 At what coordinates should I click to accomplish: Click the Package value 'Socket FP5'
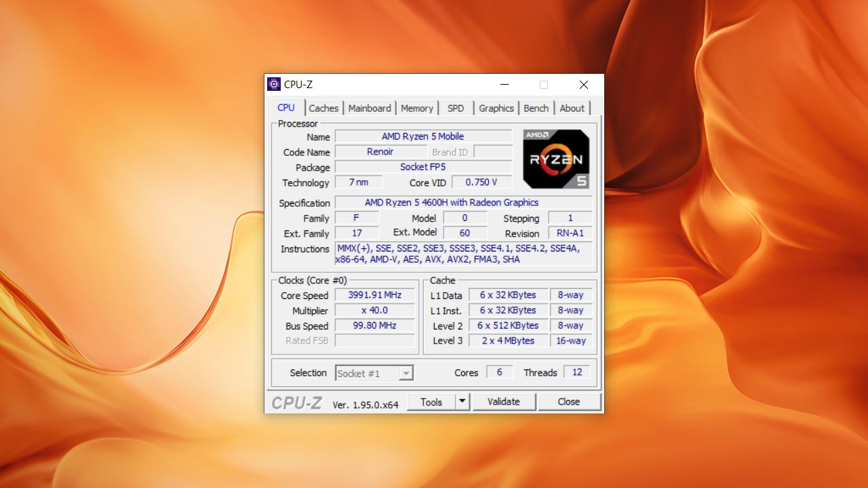click(423, 167)
